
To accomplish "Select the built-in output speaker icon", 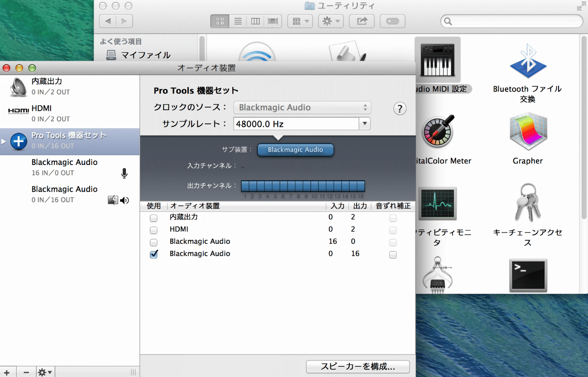I will coord(18,87).
